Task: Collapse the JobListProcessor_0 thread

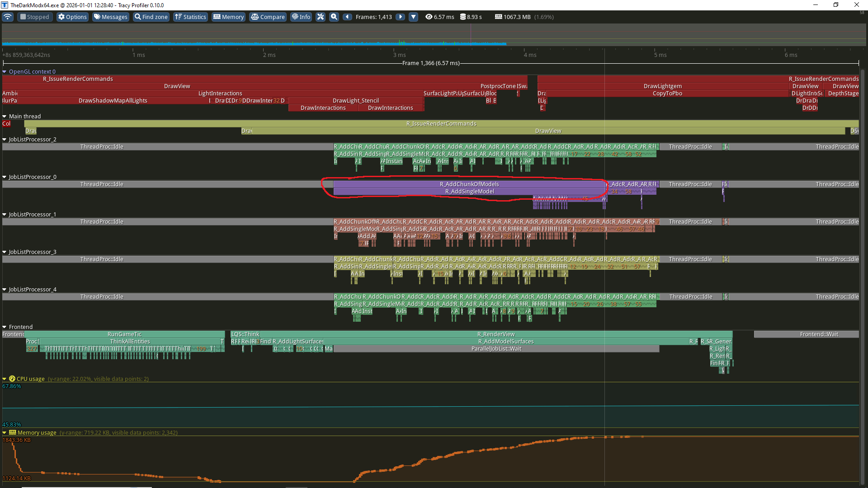Action: pyautogui.click(x=5, y=177)
